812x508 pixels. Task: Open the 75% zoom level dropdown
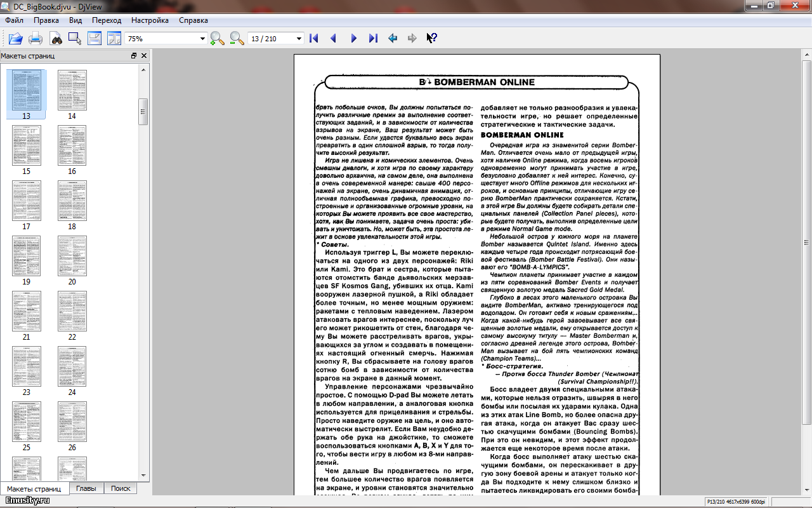coord(203,39)
